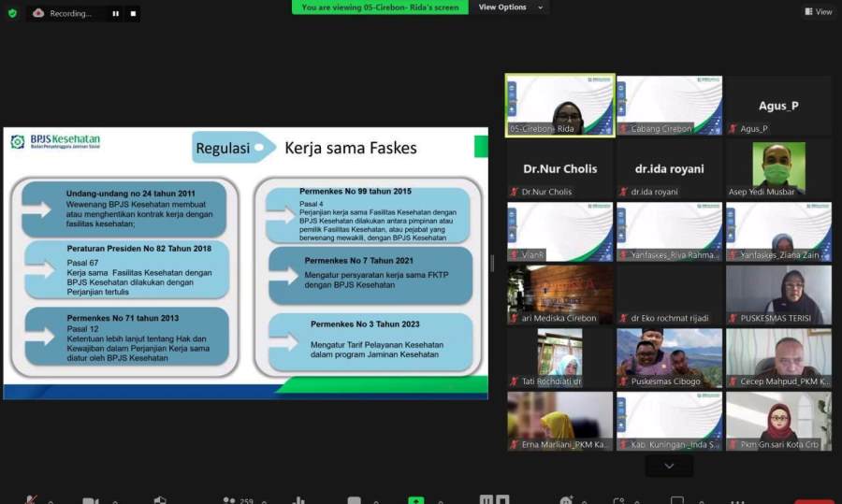The width and height of the screenshot is (842, 504).
Task: Click the View layout button
Action: [x=819, y=11]
